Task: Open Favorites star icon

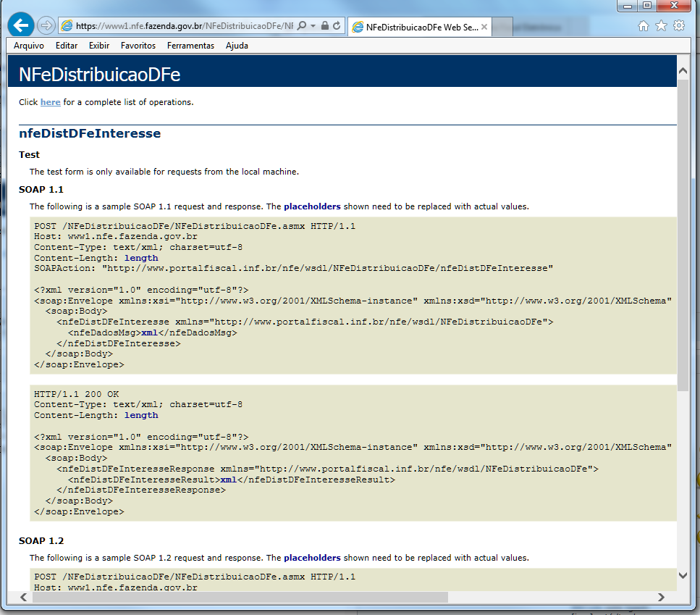Action: pos(661,26)
